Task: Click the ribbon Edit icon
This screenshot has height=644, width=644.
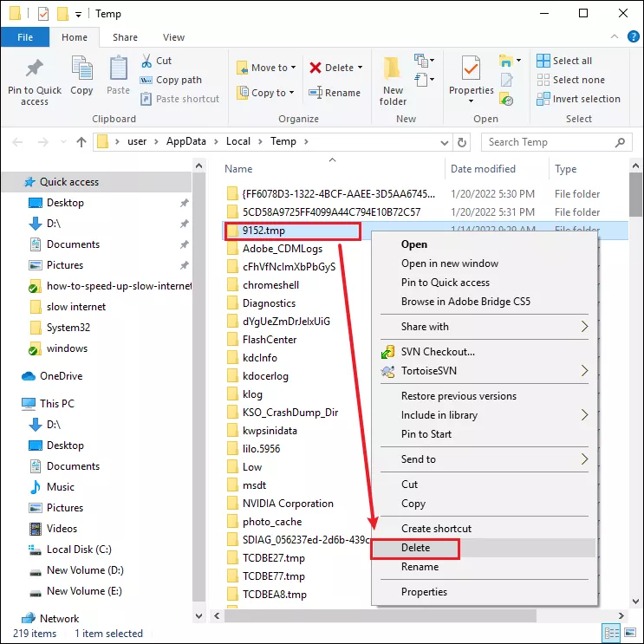Action: point(506,80)
